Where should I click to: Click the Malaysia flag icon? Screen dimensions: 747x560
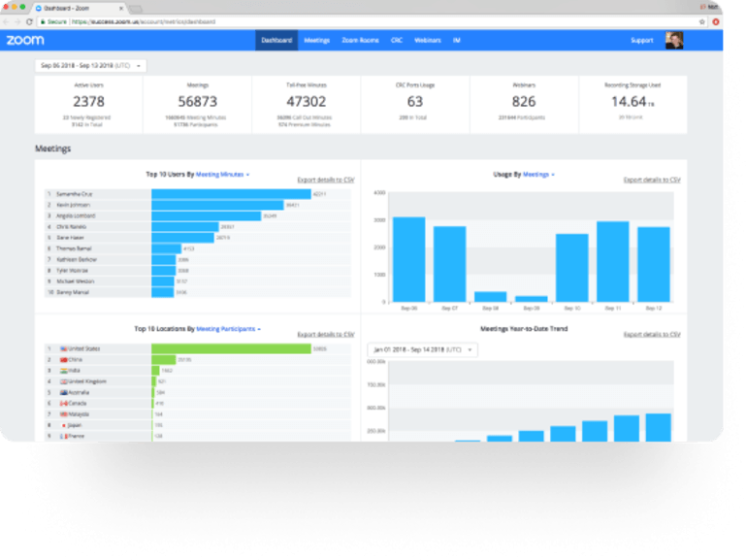(x=64, y=414)
